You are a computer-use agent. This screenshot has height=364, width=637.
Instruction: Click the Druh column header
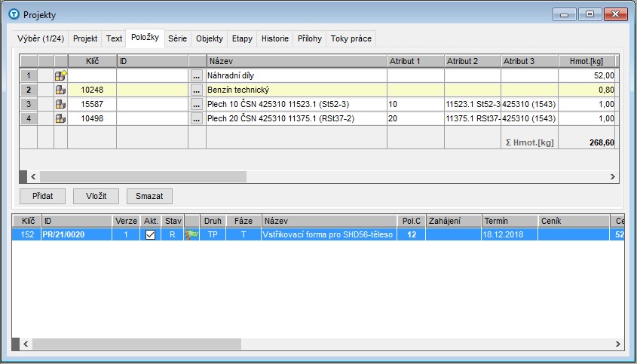(213, 221)
